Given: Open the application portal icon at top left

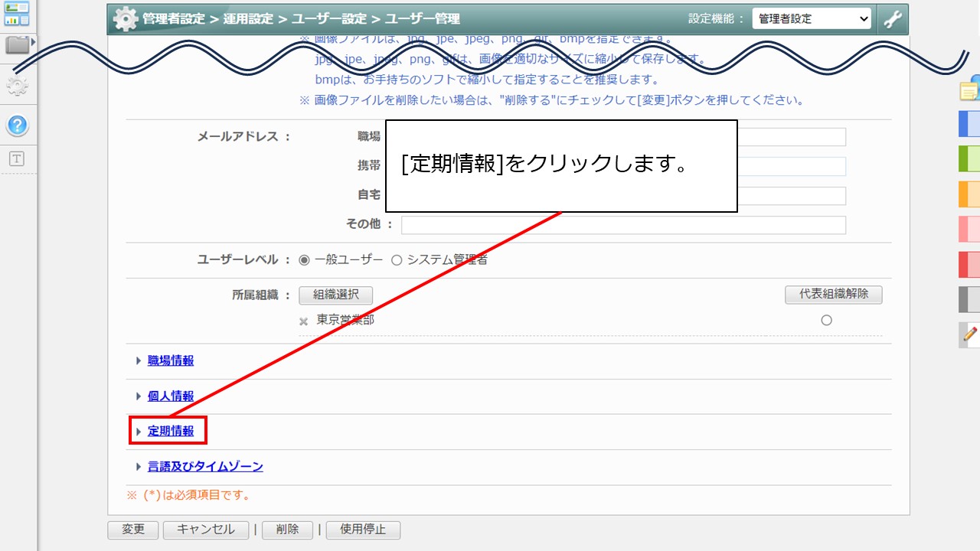Looking at the screenshot, I should pyautogui.click(x=18, y=11).
